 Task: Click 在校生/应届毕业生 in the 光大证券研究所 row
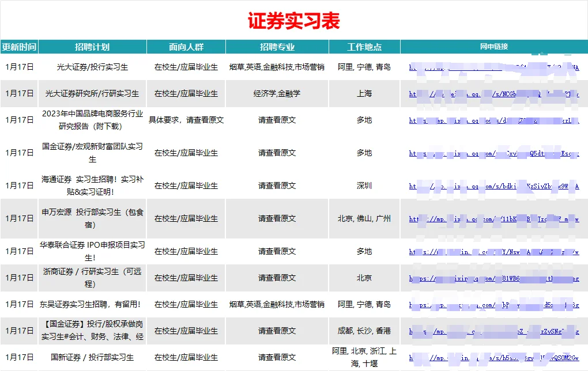[x=186, y=93]
